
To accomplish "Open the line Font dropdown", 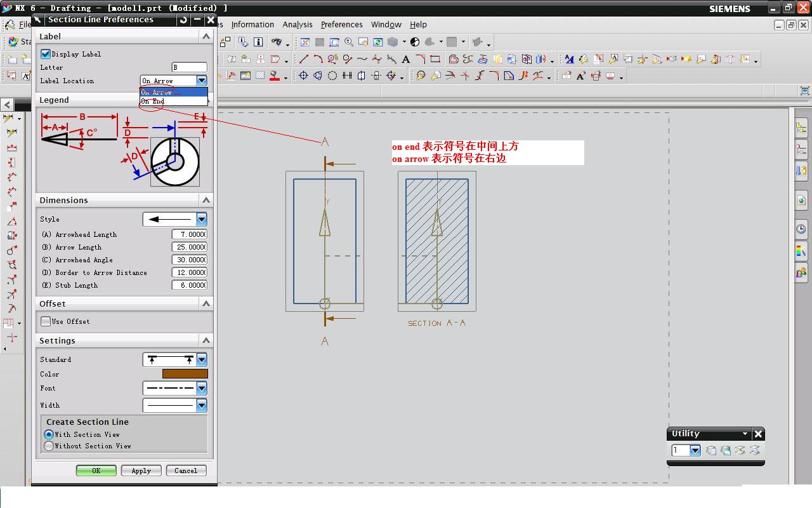I will (202, 388).
